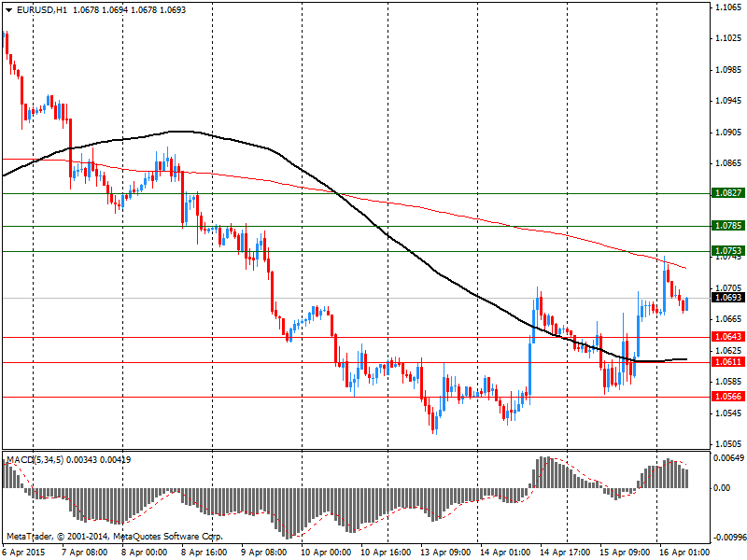The image size is (747, 560).
Task: Select the 1.1025 price scale value
Action: tap(729, 38)
